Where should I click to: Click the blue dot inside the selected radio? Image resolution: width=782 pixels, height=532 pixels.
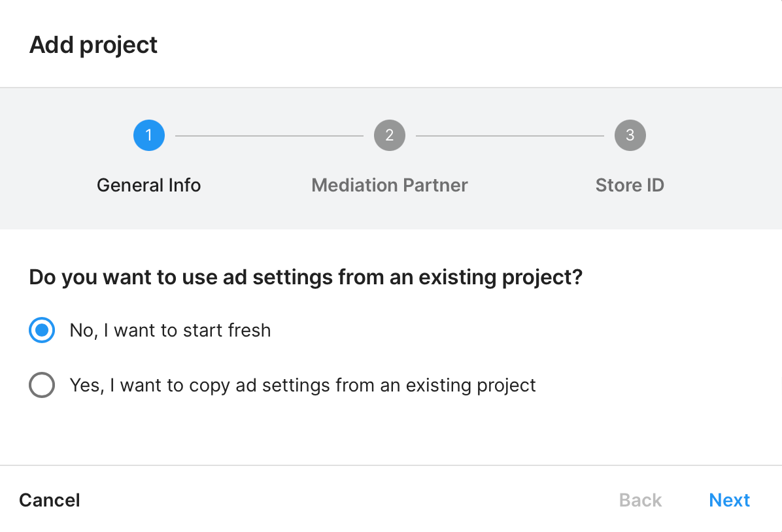point(42,331)
